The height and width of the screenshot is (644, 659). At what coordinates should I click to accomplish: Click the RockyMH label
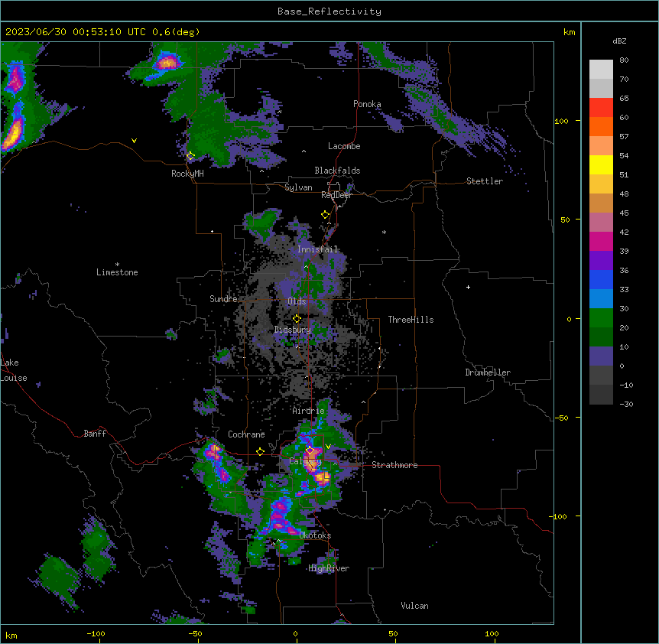pyautogui.click(x=187, y=174)
